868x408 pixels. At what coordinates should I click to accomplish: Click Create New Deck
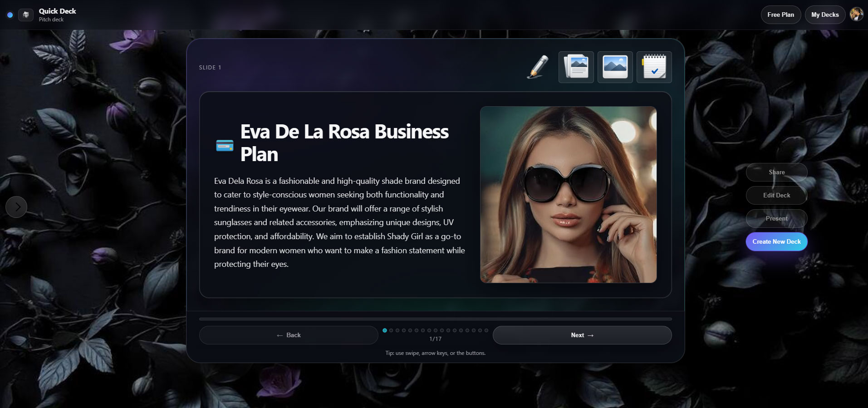click(776, 241)
